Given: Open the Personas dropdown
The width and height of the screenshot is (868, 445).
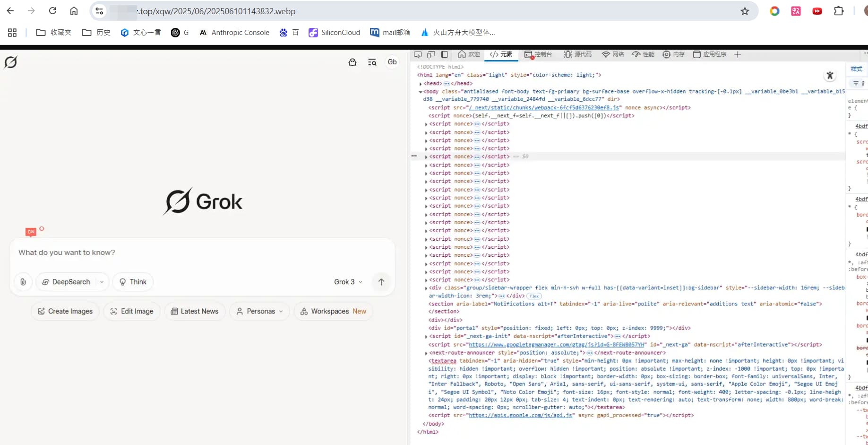Looking at the screenshot, I should coord(259,311).
